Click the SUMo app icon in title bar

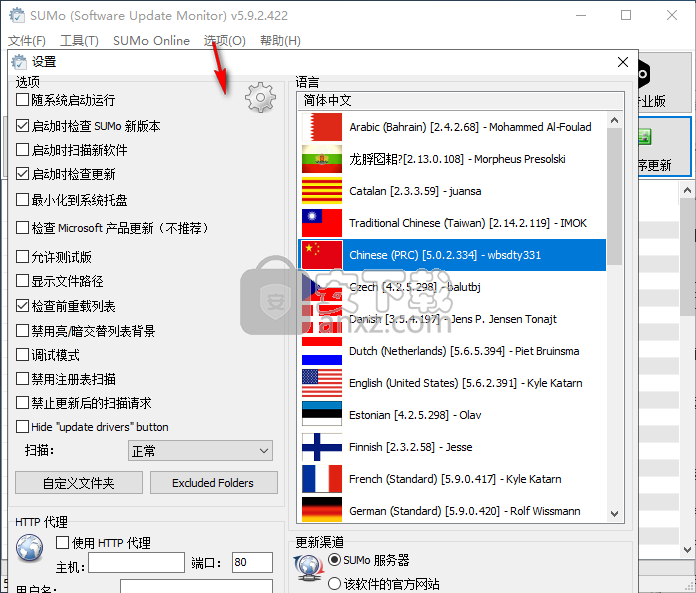(17, 15)
